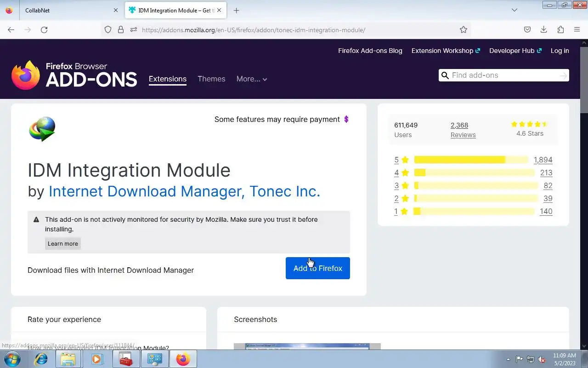588x368 pixels.
Task: Open a new tab with the plus icon
Action: coord(236,10)
